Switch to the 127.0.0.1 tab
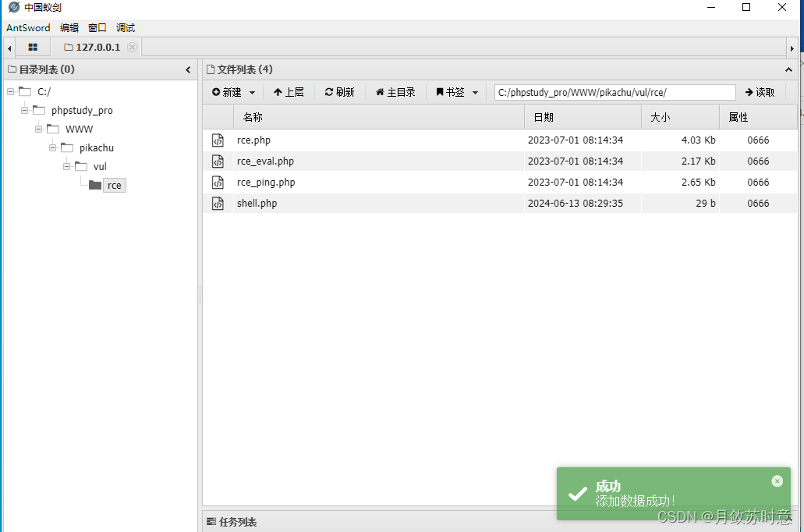This screenshot has height=532, width=804. coord(92,48)
